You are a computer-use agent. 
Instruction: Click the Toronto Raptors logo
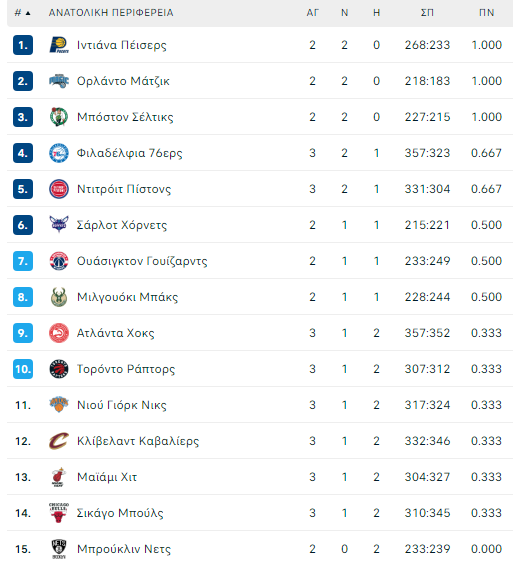point(59,369)
